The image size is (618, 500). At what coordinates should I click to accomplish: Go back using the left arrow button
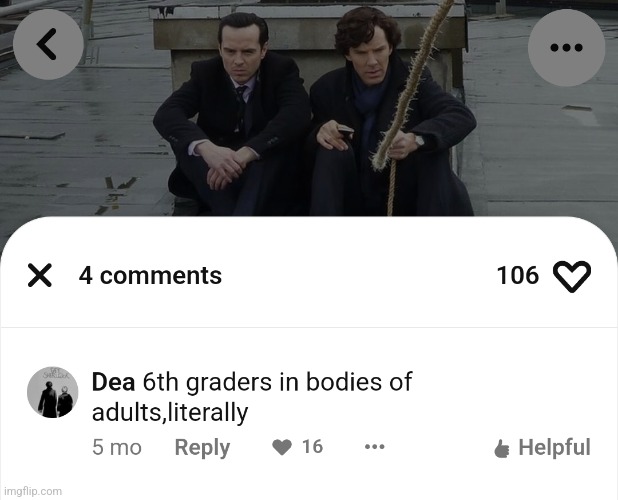point(48,45)
